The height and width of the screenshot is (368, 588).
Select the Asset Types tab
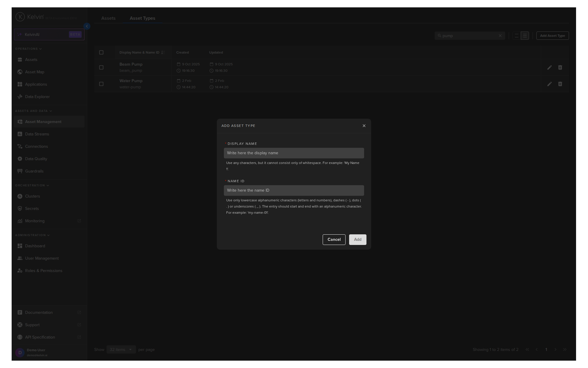click(x=142, y=18)
